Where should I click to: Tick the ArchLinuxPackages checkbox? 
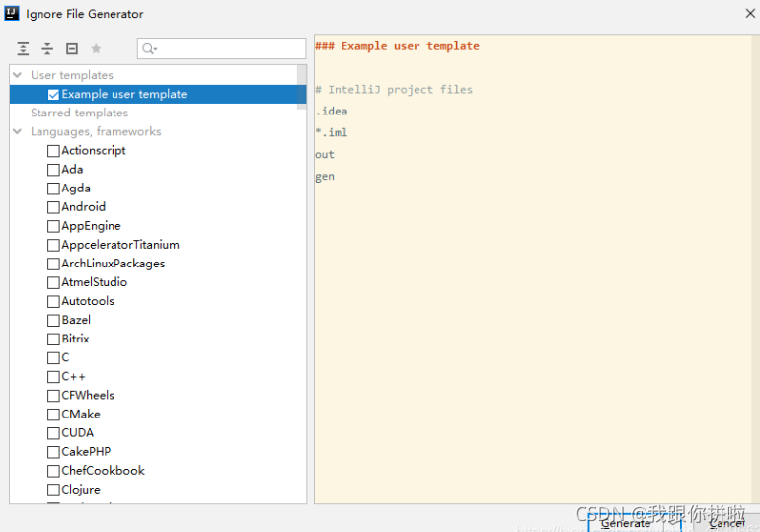tap(54, 265)
